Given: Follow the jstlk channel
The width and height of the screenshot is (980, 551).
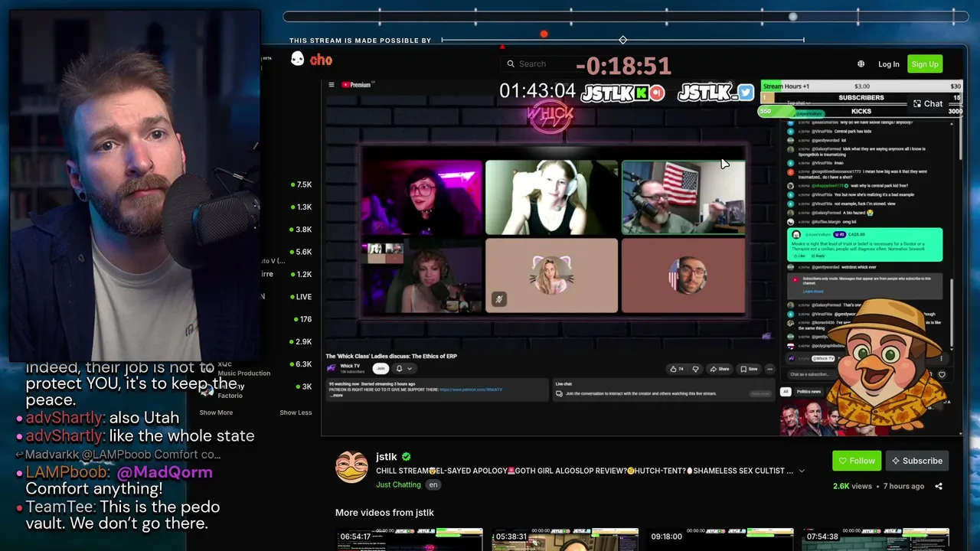Looking at the screenshot, I should click(x=857, y=461).
